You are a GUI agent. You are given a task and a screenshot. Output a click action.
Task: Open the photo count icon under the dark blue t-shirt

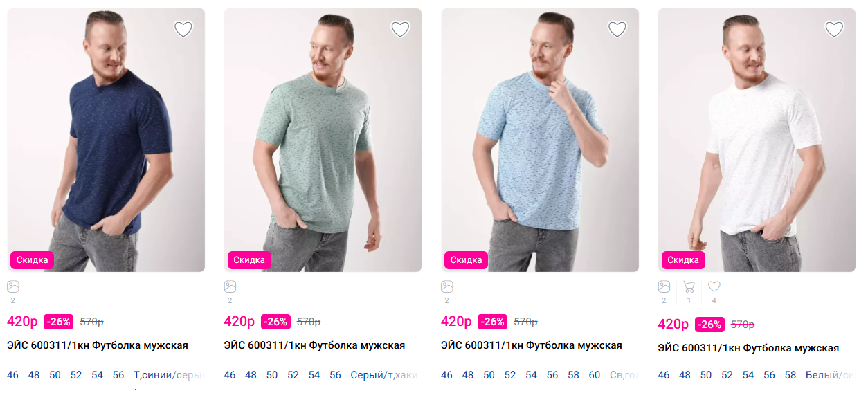point(13,286)
